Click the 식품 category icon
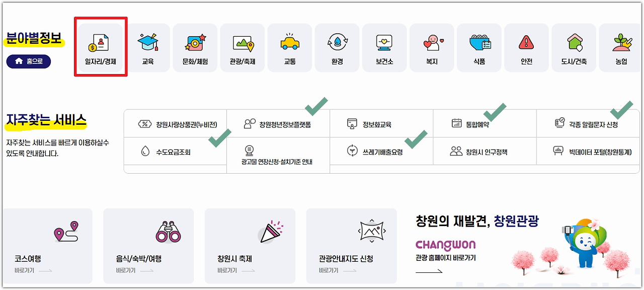 coord(478,48)
